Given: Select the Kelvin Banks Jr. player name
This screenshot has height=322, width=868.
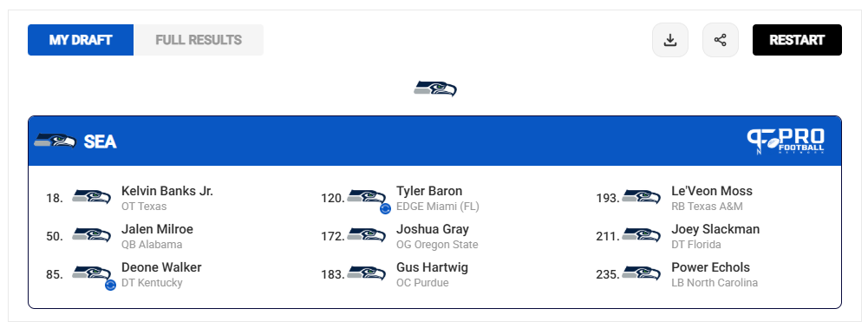Looking at the screenshot, I should (x=167, y=191).
